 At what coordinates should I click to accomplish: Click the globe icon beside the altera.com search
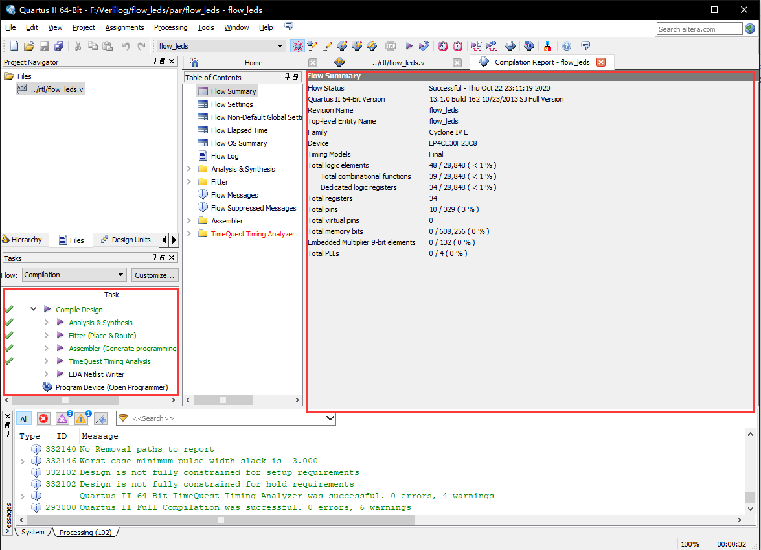[x=750, y=29]
